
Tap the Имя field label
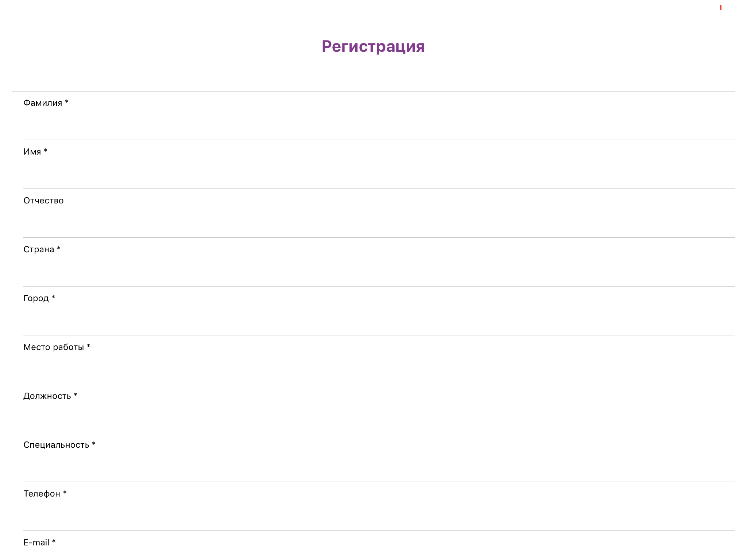point(32,152)
